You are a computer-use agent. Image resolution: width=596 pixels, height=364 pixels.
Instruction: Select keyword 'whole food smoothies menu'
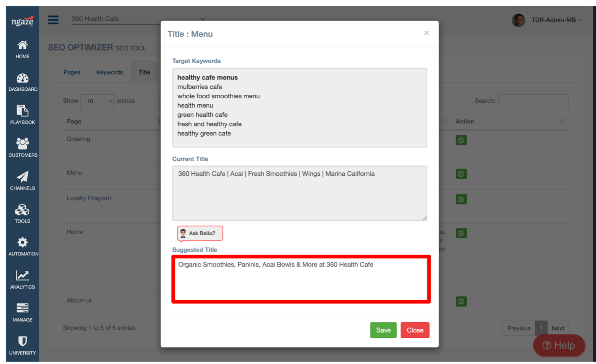click(219, 96)
